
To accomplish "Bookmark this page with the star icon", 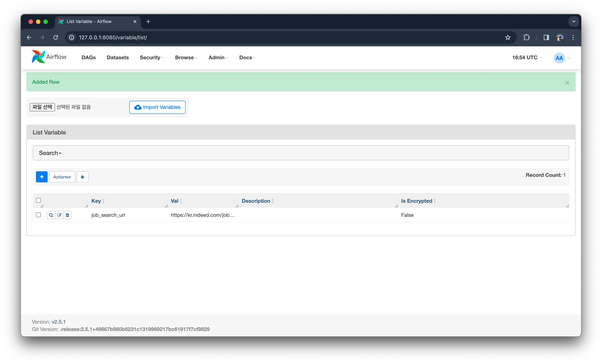I will [x=508, y=37].
